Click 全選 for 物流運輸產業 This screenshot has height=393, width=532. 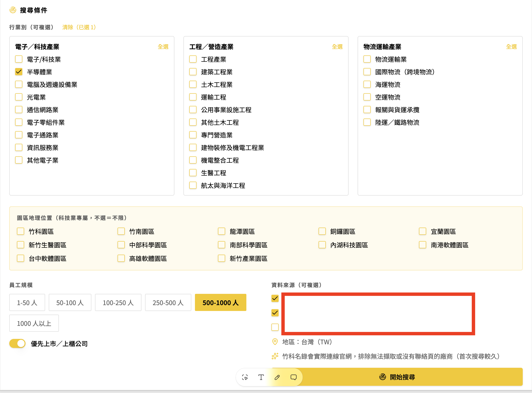(x=511, y=47)
